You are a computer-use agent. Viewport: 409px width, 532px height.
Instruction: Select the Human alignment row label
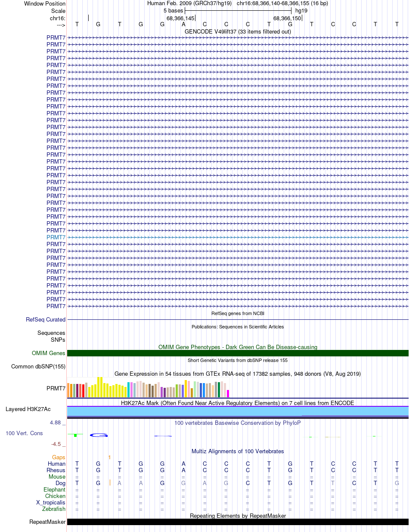(56, 464)
